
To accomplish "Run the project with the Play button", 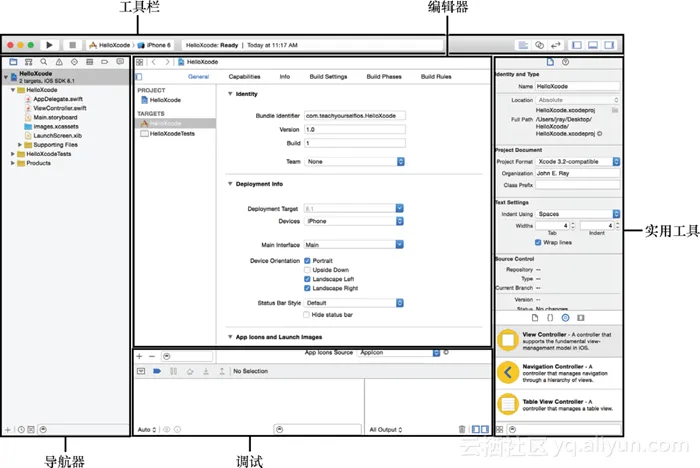I will 50,45.
